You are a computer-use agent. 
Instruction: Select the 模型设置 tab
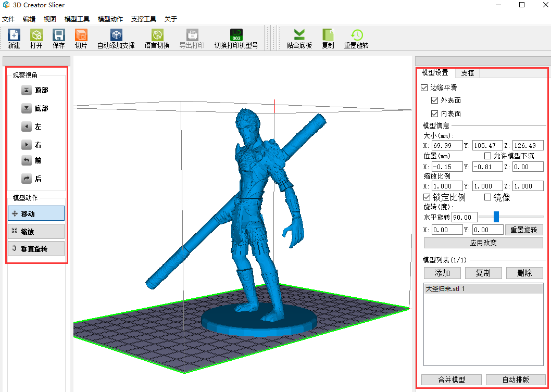435,73
